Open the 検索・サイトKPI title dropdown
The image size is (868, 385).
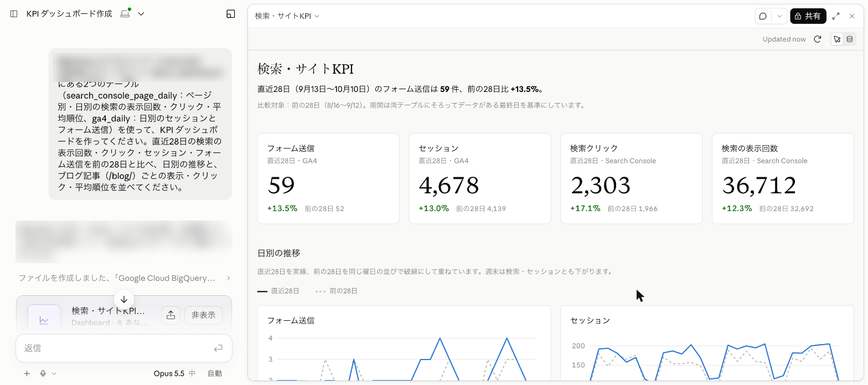coord(287,16)
